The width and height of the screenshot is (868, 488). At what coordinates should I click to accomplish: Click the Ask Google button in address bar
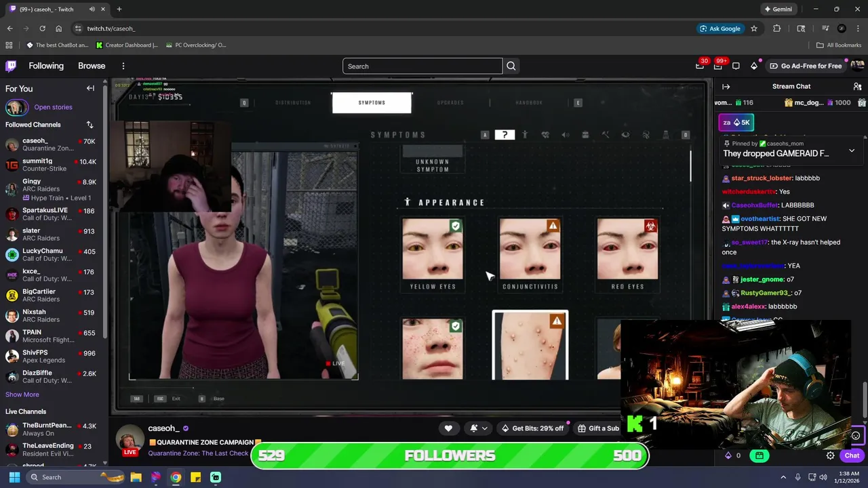tap(719, 28)
